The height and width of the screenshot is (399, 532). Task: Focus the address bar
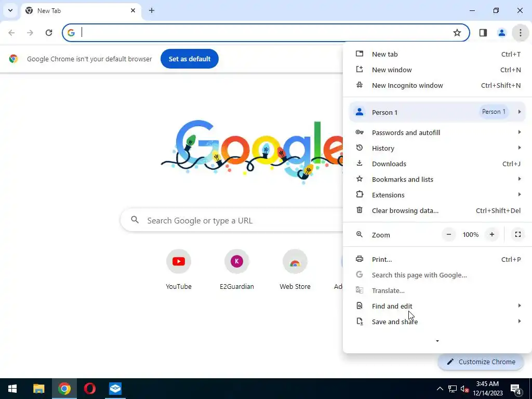coord(265,33)
